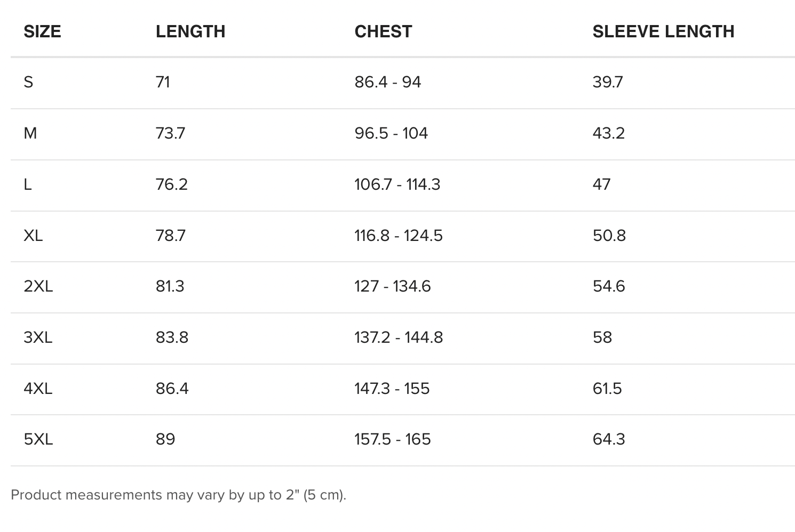Select the 4XL size row label
Image resolution: width=795 pixels, height=532 pixels.
point(38,389)
